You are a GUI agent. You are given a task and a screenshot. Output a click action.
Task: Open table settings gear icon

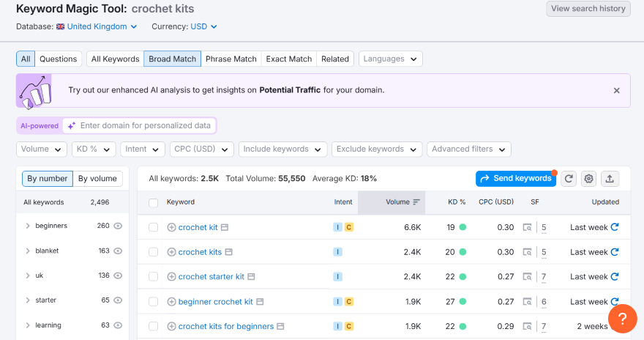tap(589, 179)
